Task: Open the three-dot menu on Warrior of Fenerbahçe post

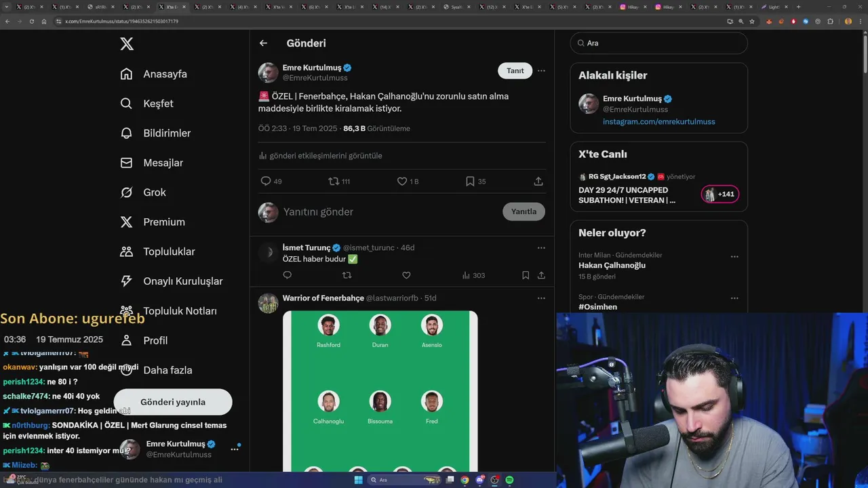Action: click(x=541, y=298)
